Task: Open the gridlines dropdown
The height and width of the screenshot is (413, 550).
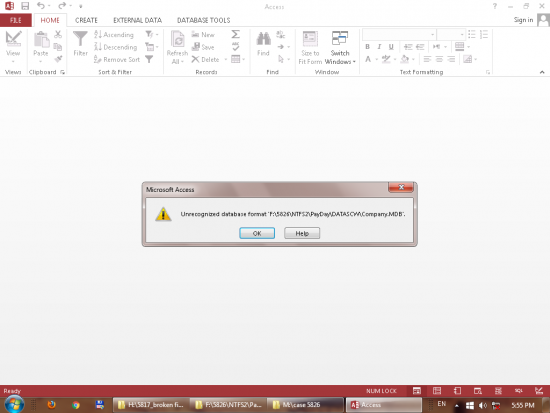Action: [462, 46]
